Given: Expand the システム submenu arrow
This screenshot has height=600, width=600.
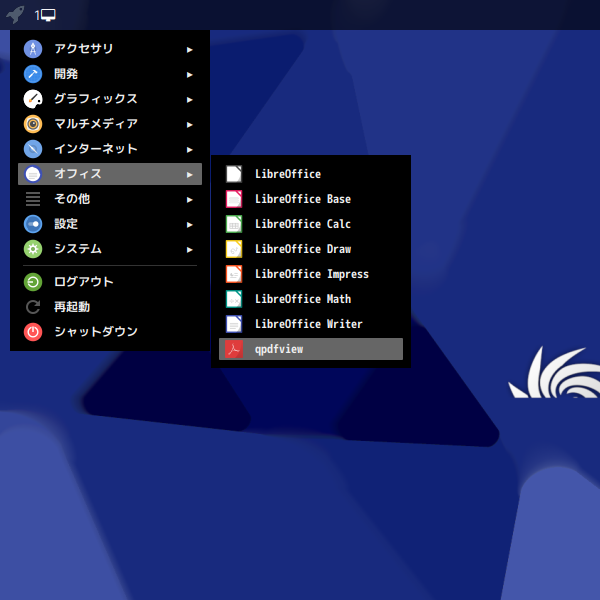Looking at the screenshot, I should (189, 250).
